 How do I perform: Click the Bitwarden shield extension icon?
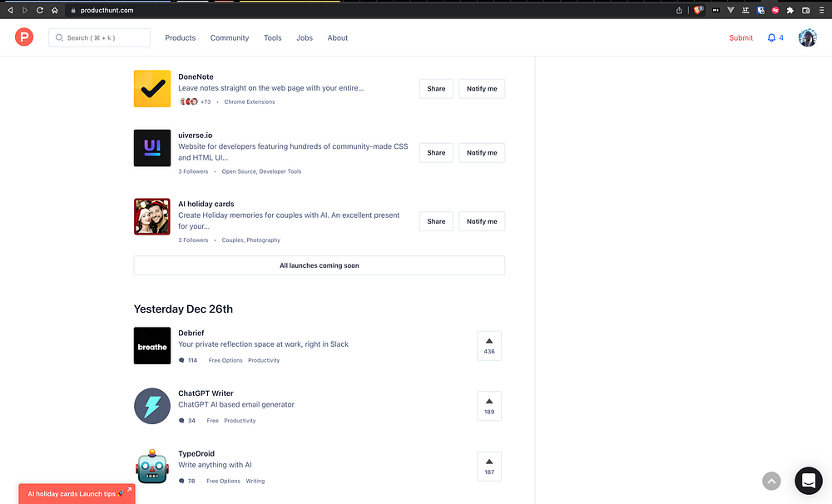(760, 10)
